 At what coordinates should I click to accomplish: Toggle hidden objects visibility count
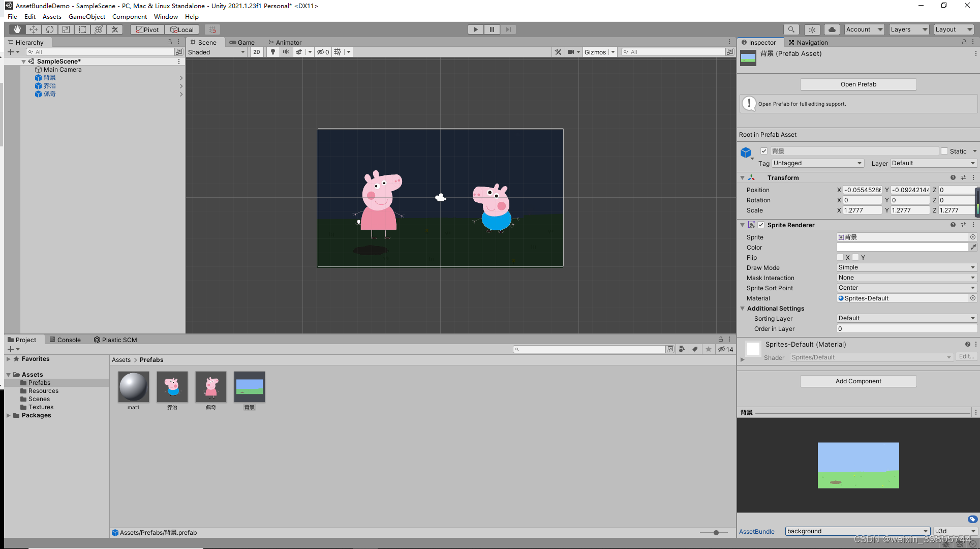point(323,52)
